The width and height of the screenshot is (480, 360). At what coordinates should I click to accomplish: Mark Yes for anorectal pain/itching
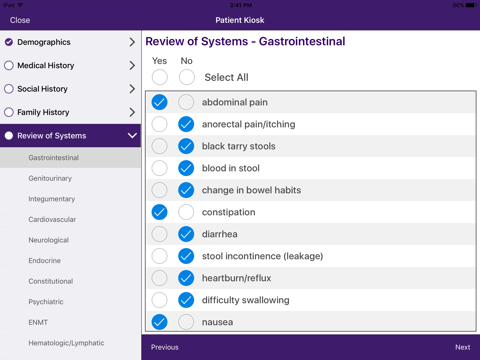tap(160, 124)
